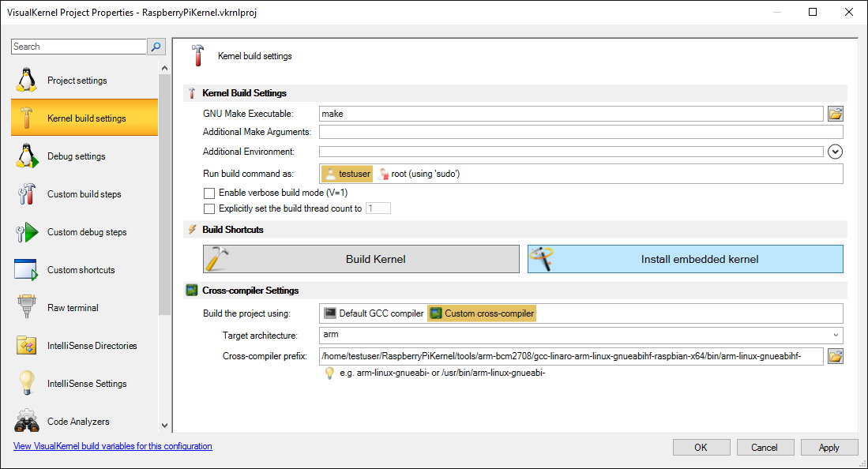Click the Build Kernel button

[361, 259]
